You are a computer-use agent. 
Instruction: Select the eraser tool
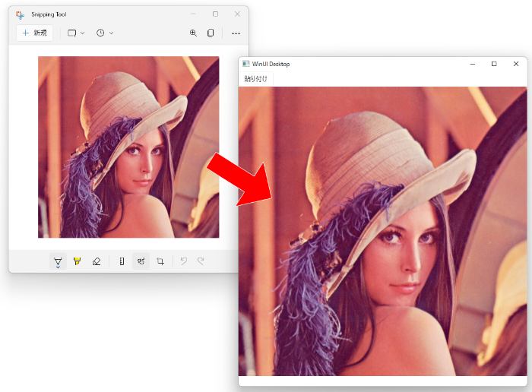[x=97, y=261]
